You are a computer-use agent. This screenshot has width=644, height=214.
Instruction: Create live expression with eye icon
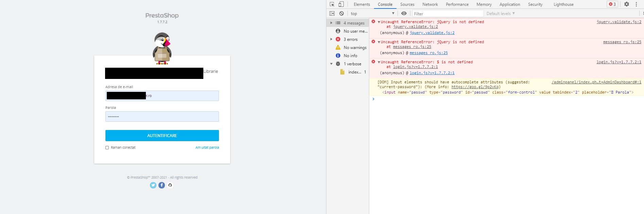point(404,14)
